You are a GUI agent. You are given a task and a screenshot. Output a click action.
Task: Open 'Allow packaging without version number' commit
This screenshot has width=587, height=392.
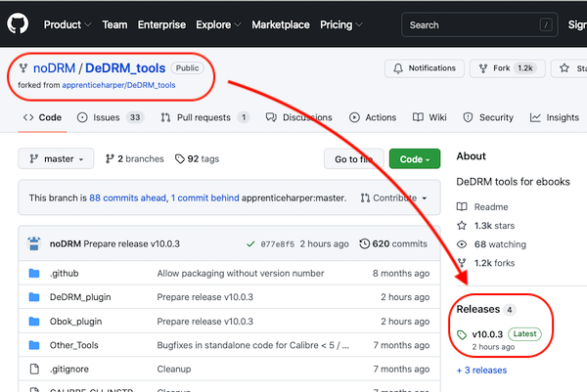(241, 274)
